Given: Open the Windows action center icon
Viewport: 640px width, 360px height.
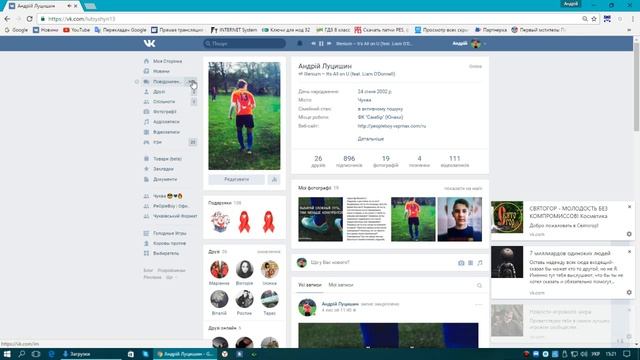Looking at the screenshot, I should pos(627,354).
